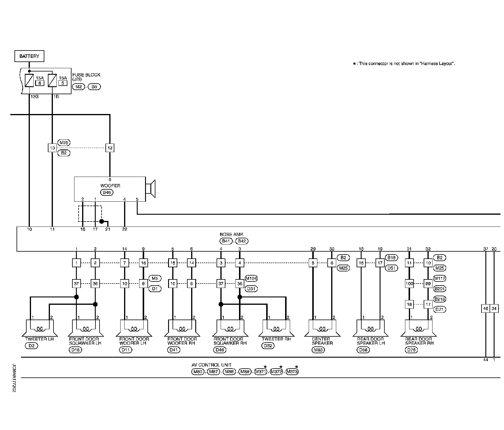Click the woofer loudspeaker symbol
The width and height of the screenshot is (504, 430).
[151, 188]
